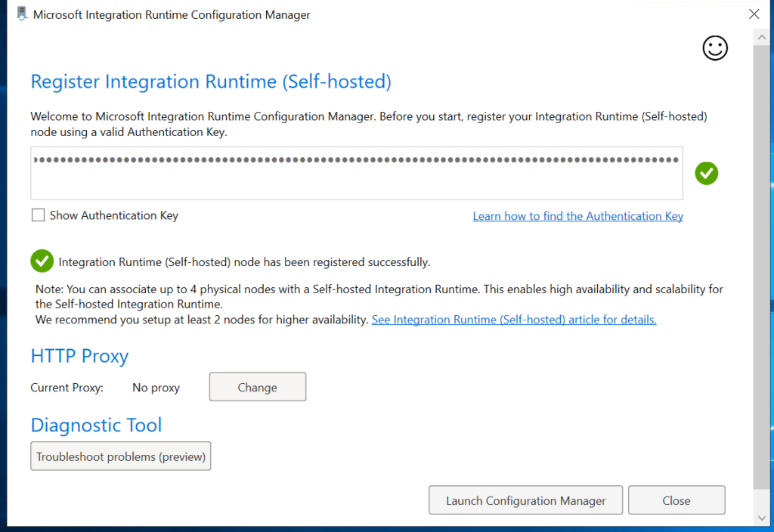Click the green checkmark next to registration status
774x532 pixels.
point(42,261)
